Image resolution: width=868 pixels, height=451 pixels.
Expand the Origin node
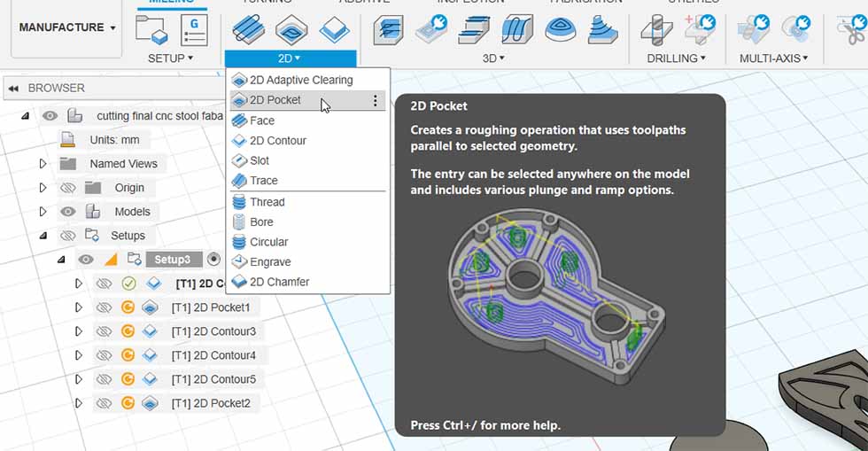click(x=43, y=187)
